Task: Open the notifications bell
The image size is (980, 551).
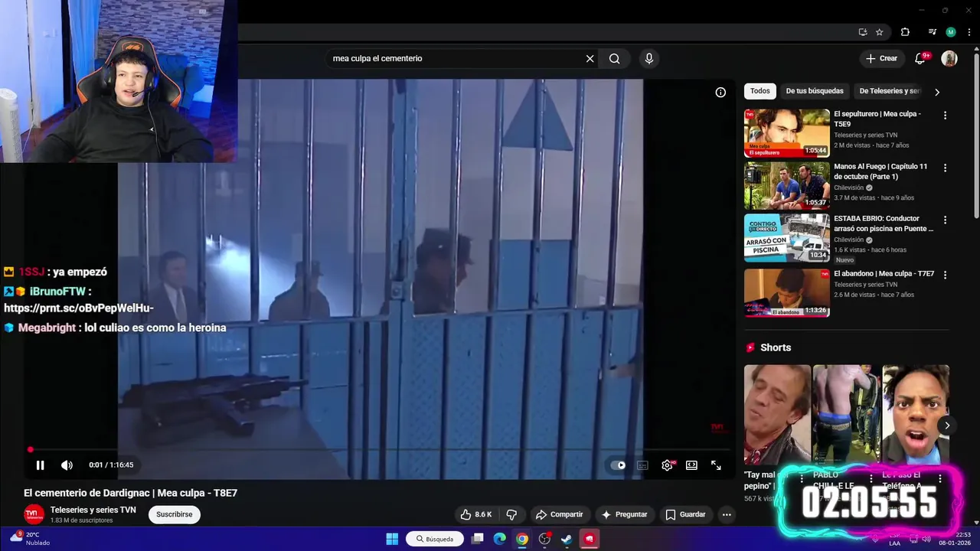Action: click(x=921, y=58)
